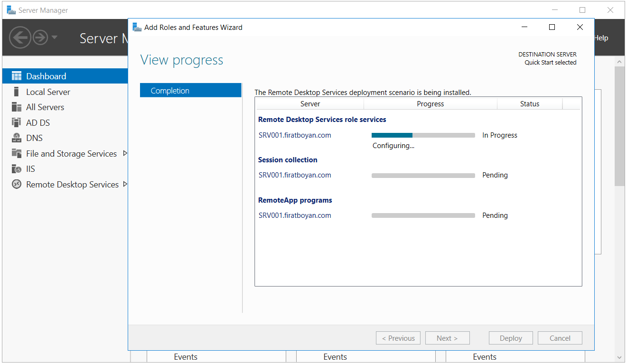
Task: Click the Previous button
Action: pos(398,338)
